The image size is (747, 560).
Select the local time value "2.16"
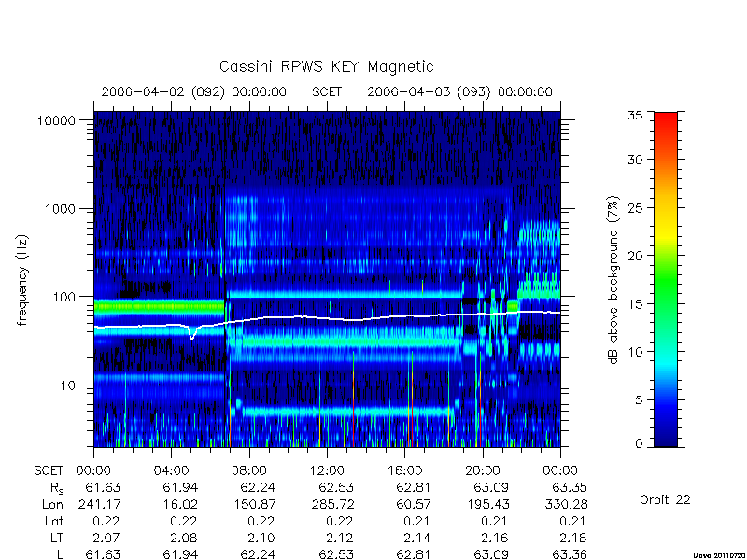coord(496,538)
